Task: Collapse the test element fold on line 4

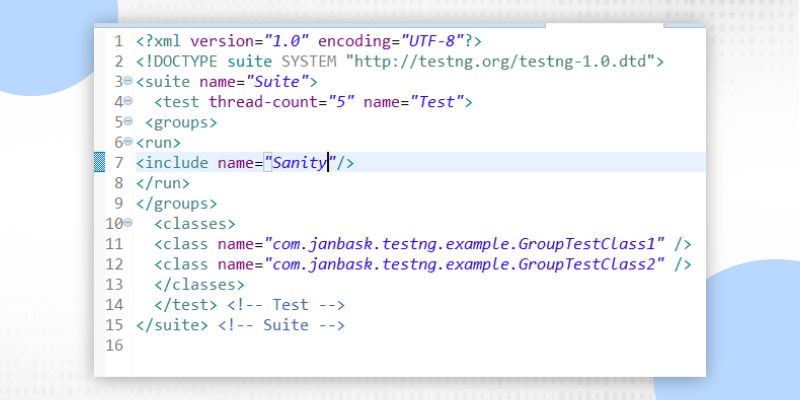Action: click(129, 102)
